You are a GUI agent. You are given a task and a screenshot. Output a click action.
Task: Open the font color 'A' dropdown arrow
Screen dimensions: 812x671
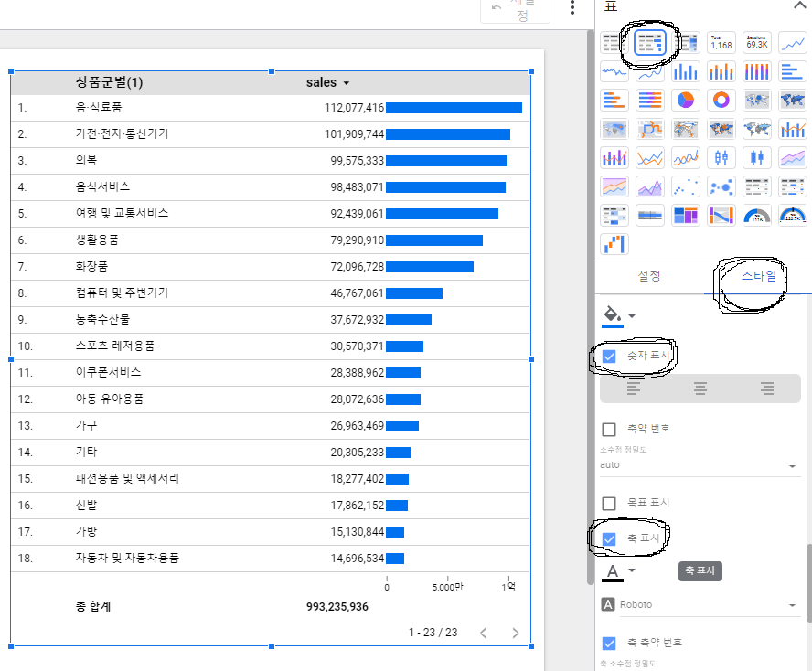pos(632,570)
